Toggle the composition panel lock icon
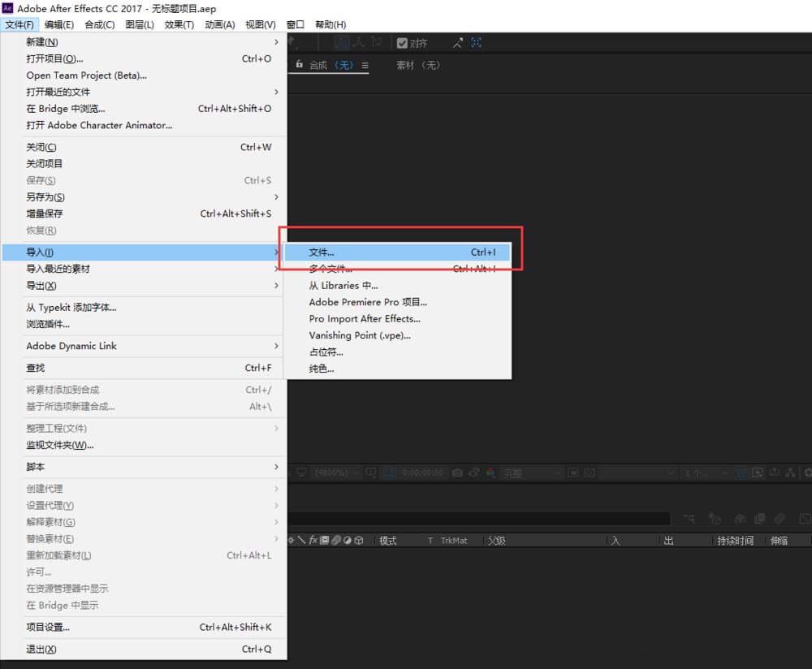This screenshot has height=669, width=812. 299,64
